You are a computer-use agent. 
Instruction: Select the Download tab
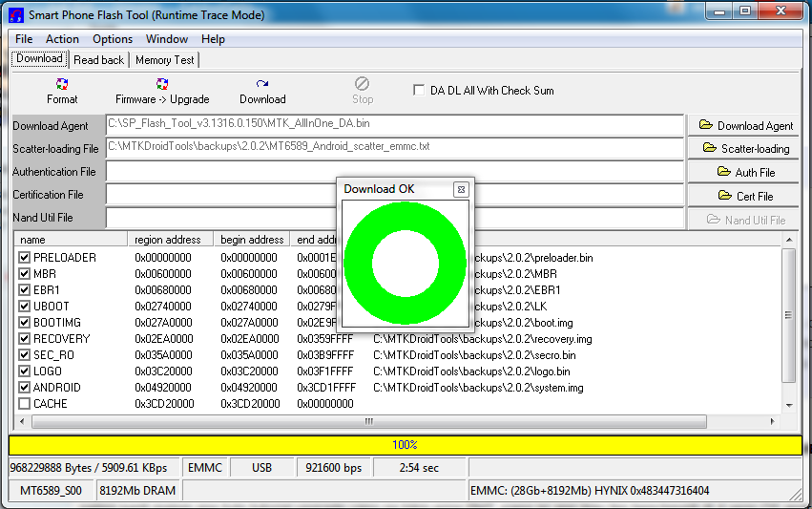(39, 58)
